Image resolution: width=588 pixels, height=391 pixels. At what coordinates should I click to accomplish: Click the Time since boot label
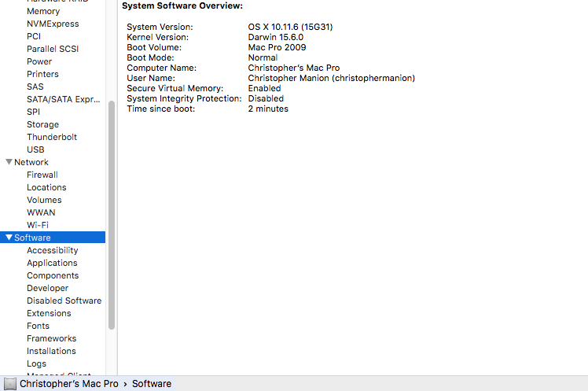[x=161, y=109]
